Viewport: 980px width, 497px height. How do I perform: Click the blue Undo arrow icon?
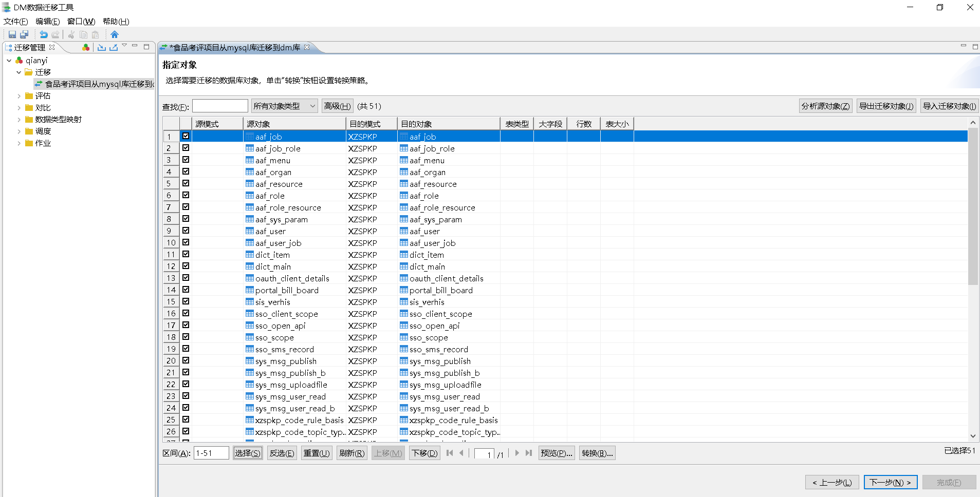click(x=44, y=34)
